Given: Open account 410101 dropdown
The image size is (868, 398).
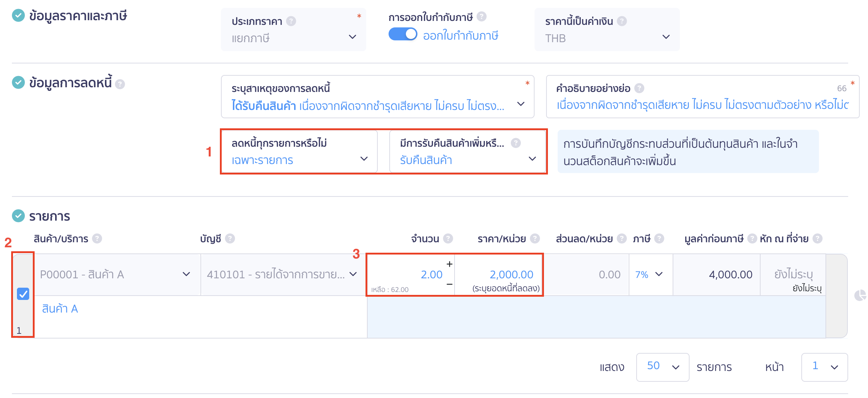Looking at the screenshot, I should point(283,275).
